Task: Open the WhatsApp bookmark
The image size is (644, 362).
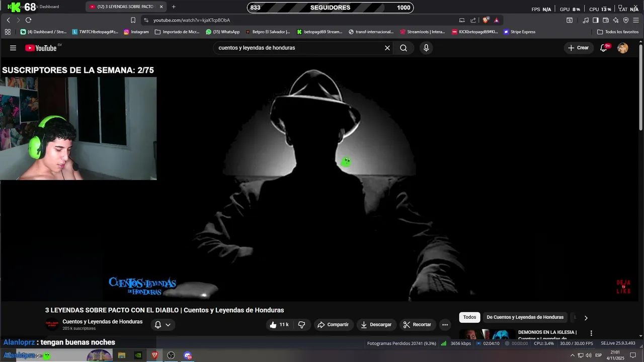Action: coord(222,32)
